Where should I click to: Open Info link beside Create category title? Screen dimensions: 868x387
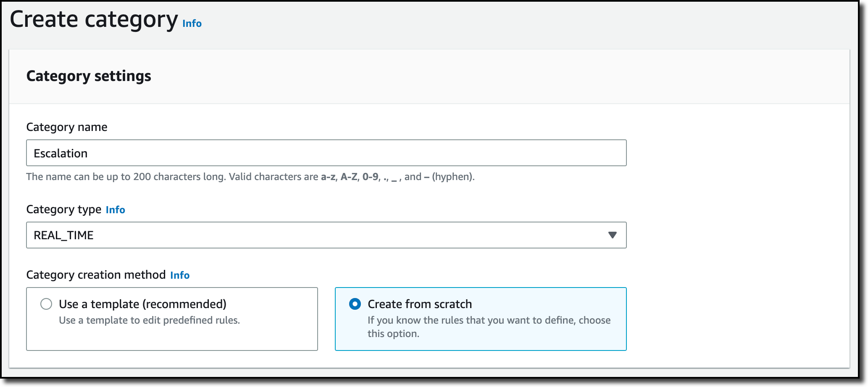(x=192, y=24)
